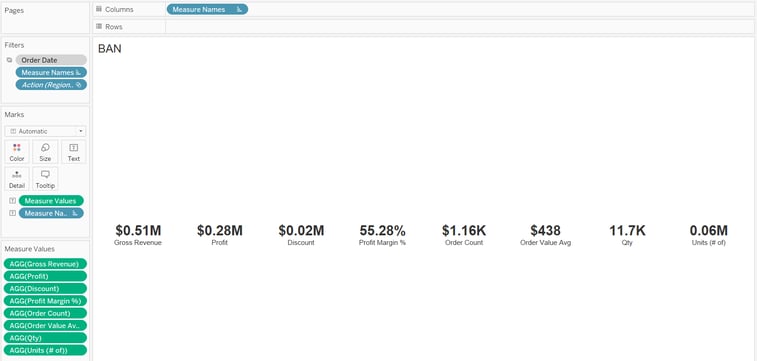Click the $438 Order Value Avg value
Viewport: 757px width, 361px height.
point(546,231)
